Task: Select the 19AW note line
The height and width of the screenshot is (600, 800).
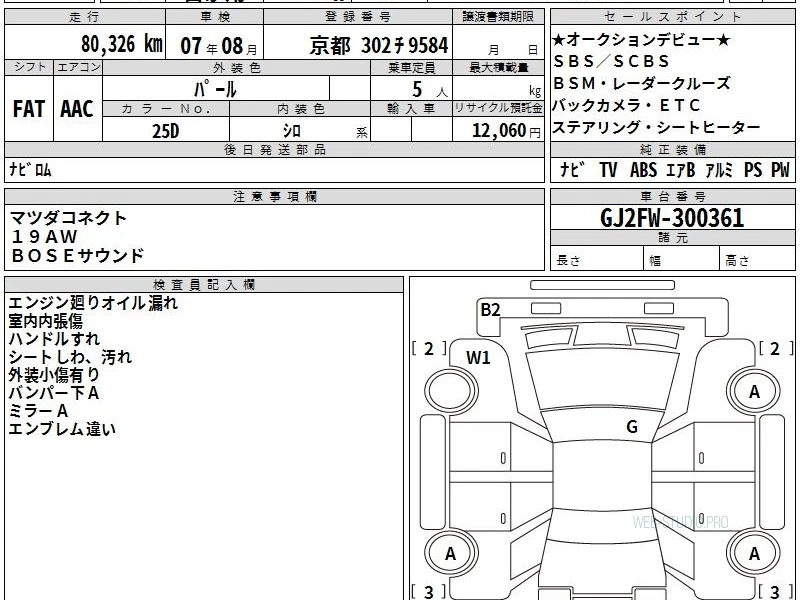Action: 44,237
